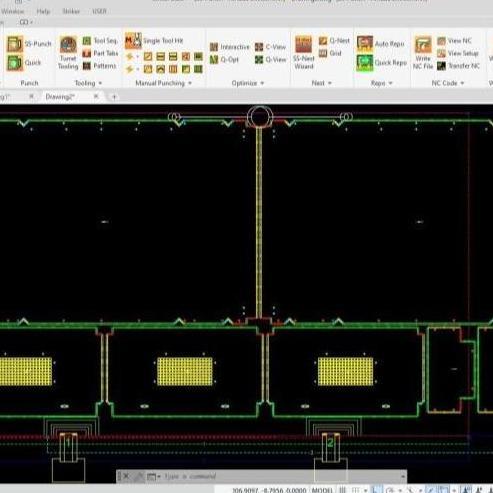This screenshot has height=493, width=493.
Task: Click Write NC File
Action: point(423,53)
